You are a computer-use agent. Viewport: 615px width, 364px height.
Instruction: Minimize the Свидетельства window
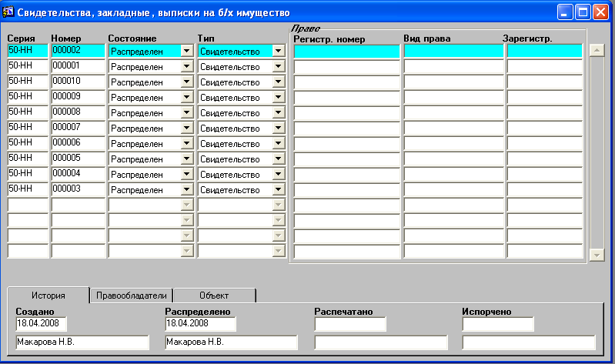tap(565, 12)
